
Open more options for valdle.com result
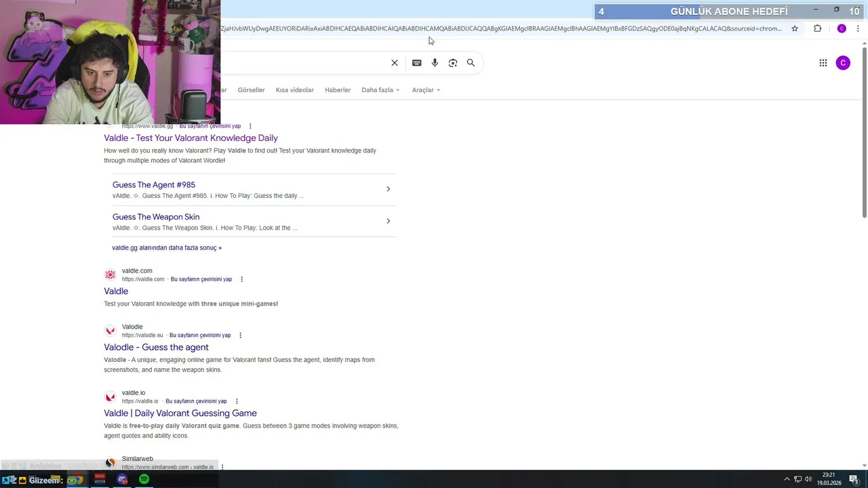click(241, 279)
